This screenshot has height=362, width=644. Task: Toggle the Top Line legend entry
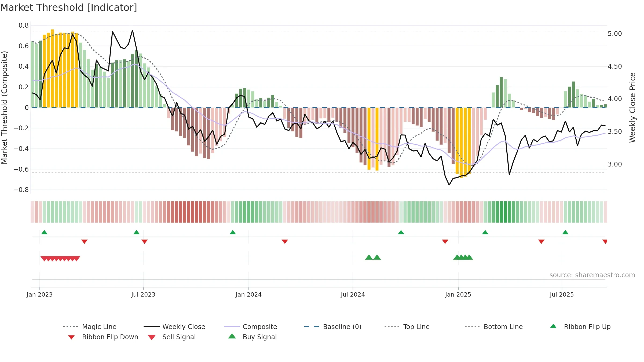point(407,327)
